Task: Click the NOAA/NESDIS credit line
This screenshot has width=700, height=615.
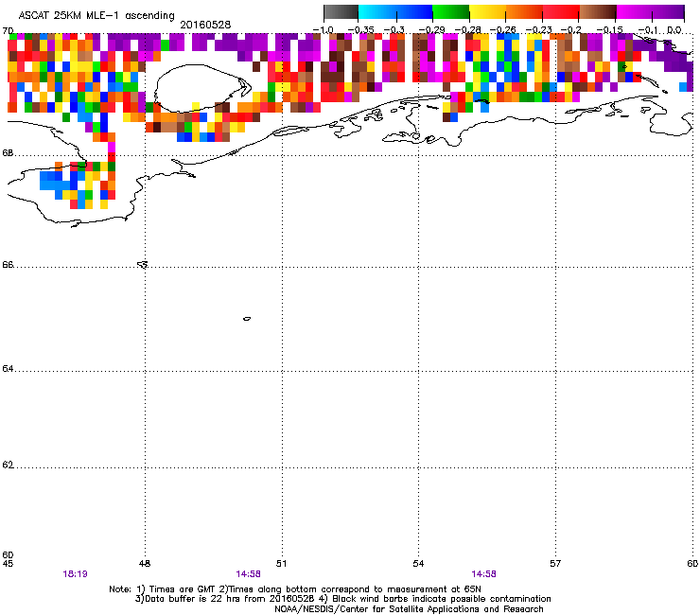Action: [409, 609]
